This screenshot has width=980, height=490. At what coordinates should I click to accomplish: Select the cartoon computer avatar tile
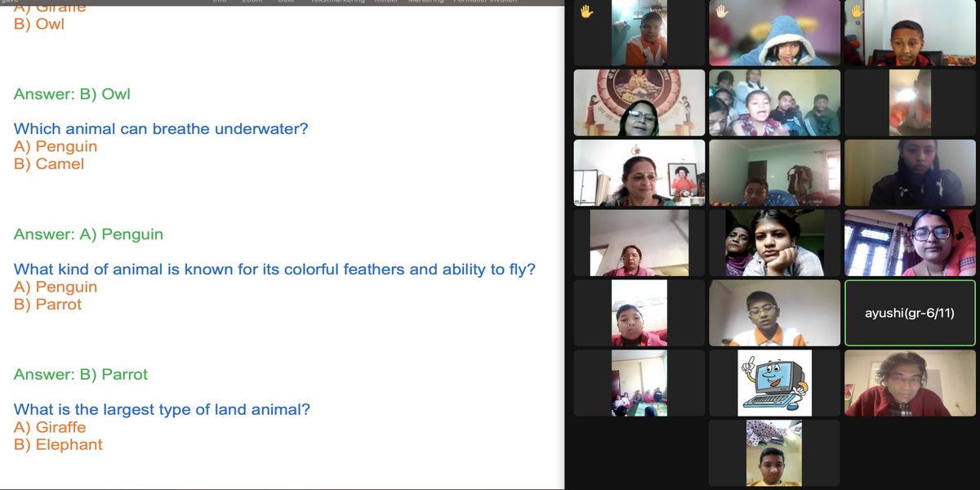pos(774,383)
